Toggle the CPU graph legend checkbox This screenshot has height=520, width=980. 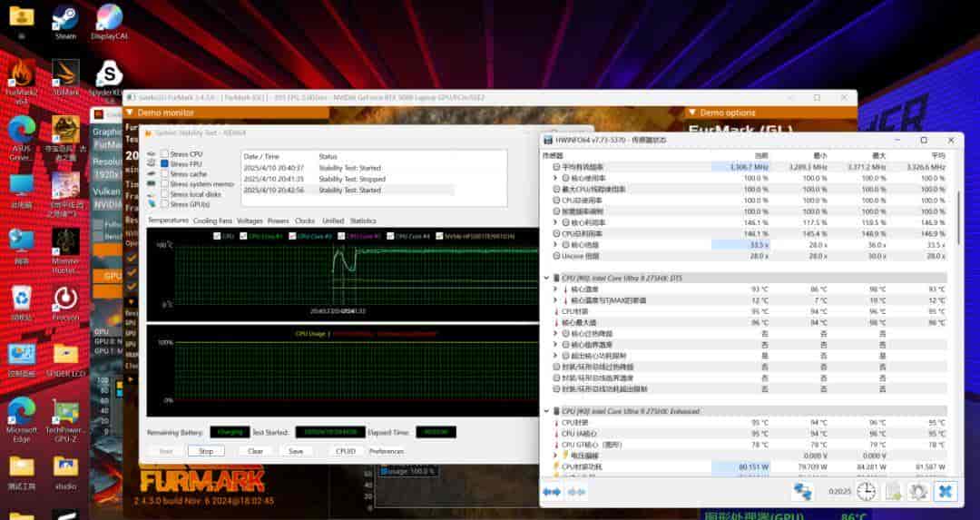tap(217, 236)
